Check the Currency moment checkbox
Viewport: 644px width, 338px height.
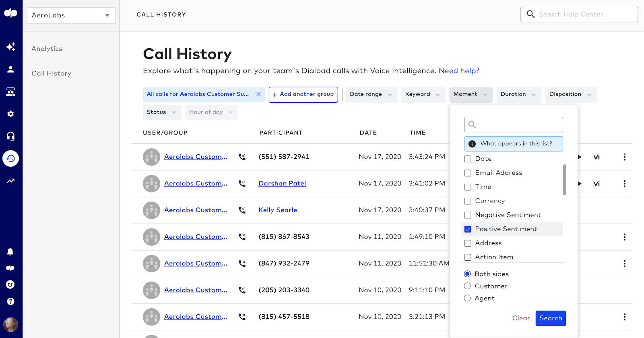pos(468,201)
